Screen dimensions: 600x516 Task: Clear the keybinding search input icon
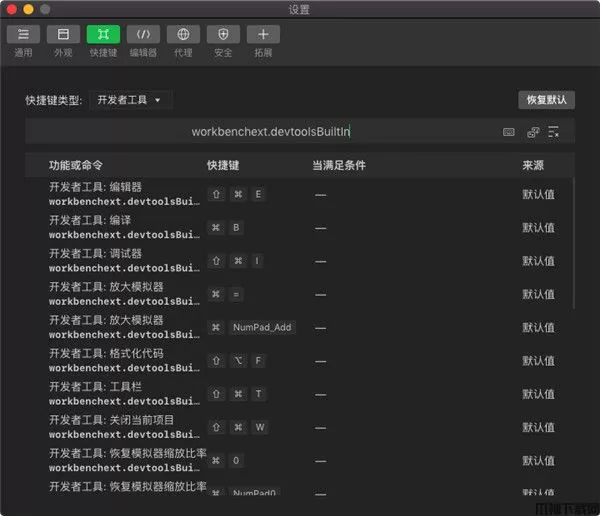553,132
